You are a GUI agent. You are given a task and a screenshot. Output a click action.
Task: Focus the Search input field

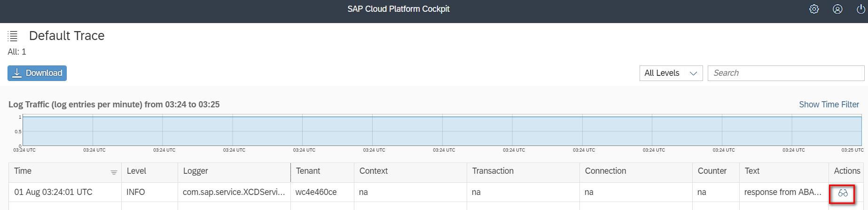click(786, 73)
